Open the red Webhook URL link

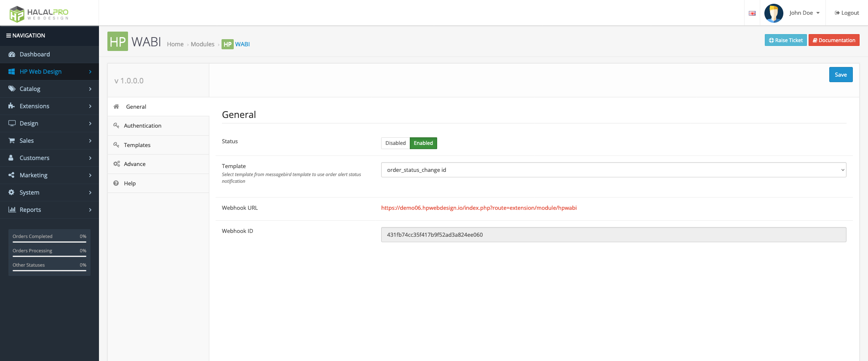pyautogui.click(x=479, y=208)
